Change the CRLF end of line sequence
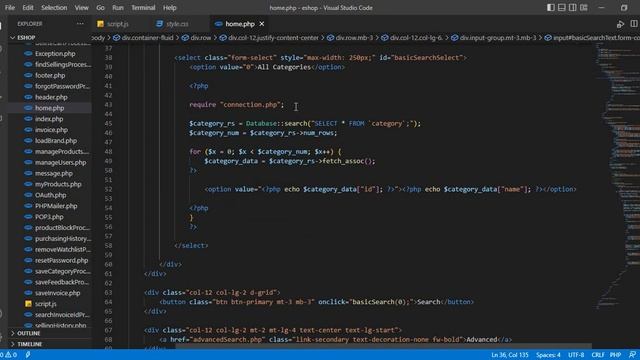The image size is (640, 360). 598,355
